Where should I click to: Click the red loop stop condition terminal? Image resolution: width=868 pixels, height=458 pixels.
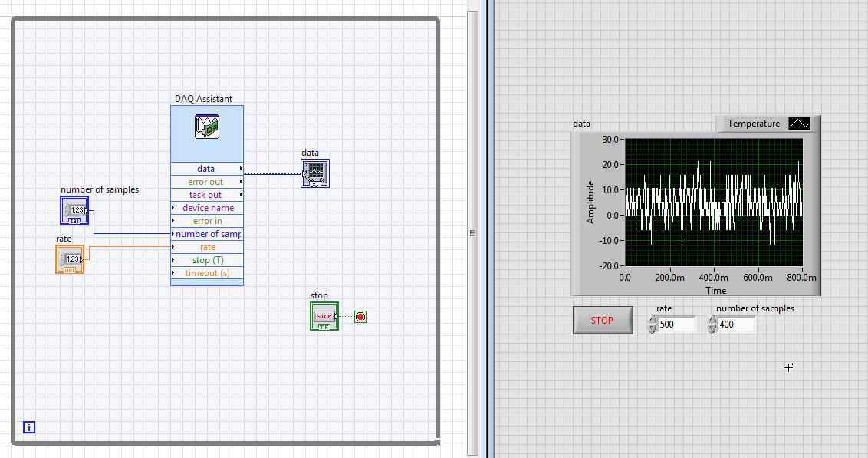360,317
